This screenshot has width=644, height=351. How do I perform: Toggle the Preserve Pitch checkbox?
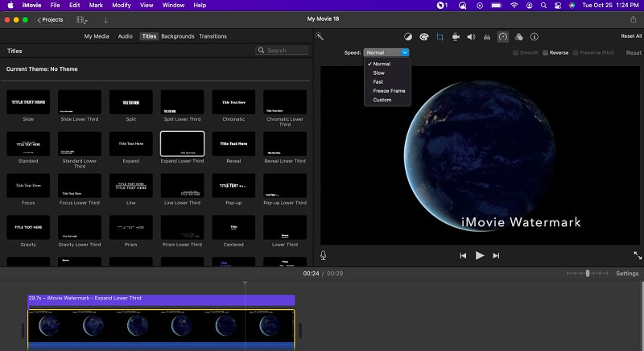click(576, 52)
